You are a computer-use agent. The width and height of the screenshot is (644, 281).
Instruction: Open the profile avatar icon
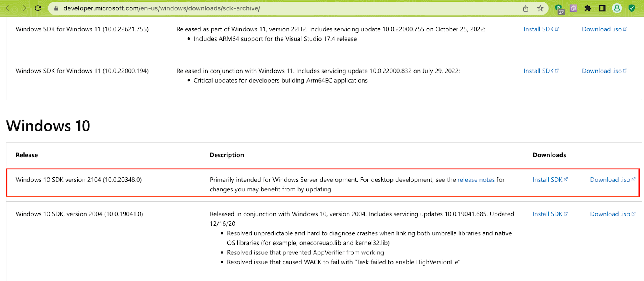pyautogui.click(x=617, y=8)
